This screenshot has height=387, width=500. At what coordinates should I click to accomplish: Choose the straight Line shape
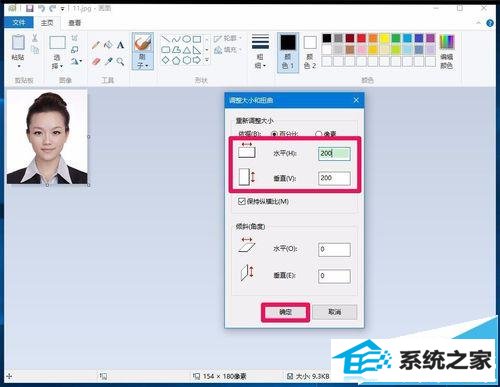(x=166, y=39)
